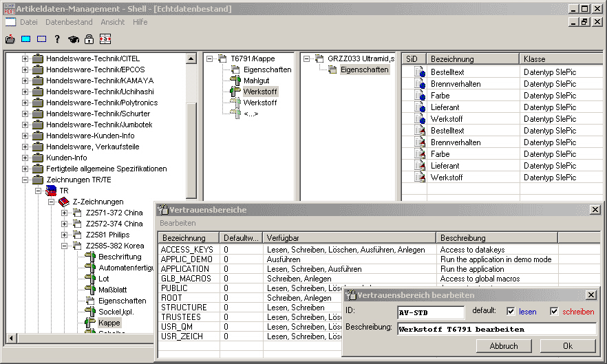Image resolution: width=607 pixels, height=364 pixels.
Task: Click the red numbered calendar toolbar icon
Action: coord(105,39)
